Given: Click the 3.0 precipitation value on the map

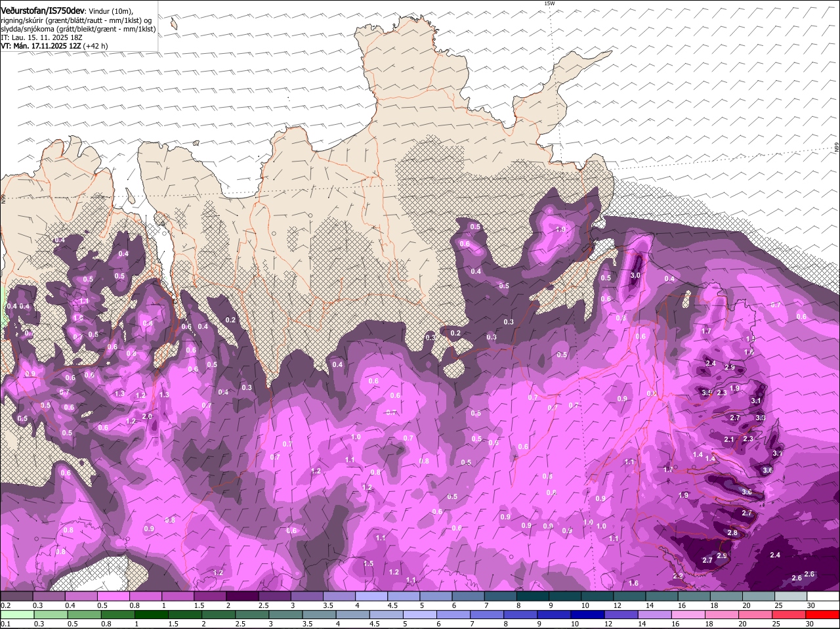Looking at the screenshot, I should click(x=635, y=276).
